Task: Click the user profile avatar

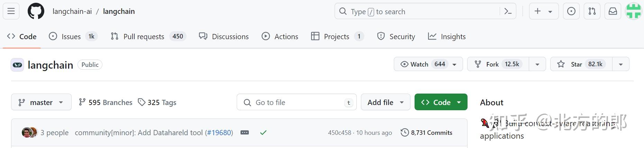Action: (x=634, y=11)
